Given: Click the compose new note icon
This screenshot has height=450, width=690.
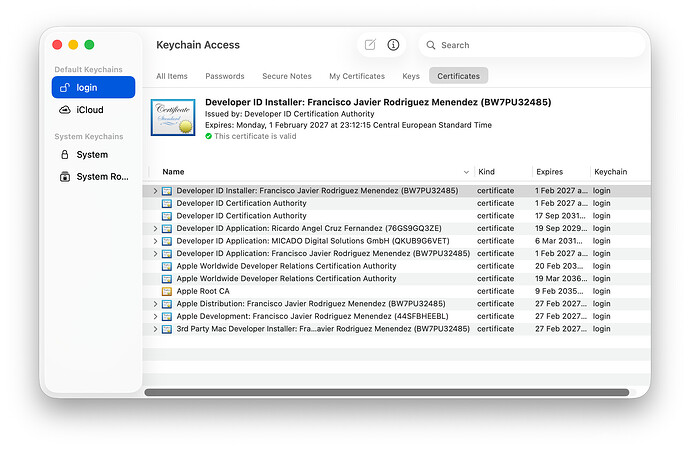Looking at the screenshot, I should [370, 45].
